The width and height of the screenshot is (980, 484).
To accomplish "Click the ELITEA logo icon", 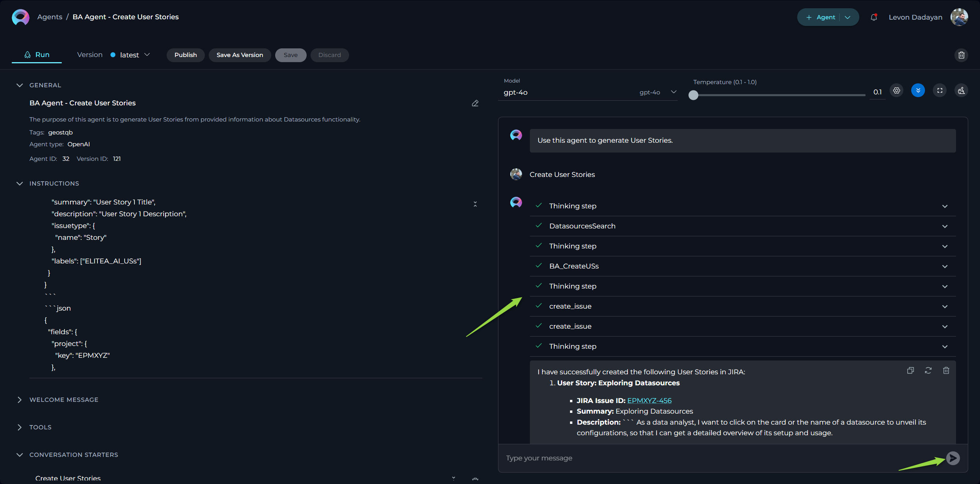I will (x=20, y=17).
